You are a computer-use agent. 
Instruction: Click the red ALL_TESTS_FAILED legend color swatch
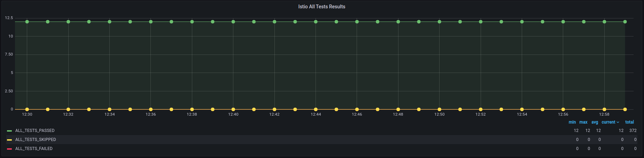coord(9,149)
